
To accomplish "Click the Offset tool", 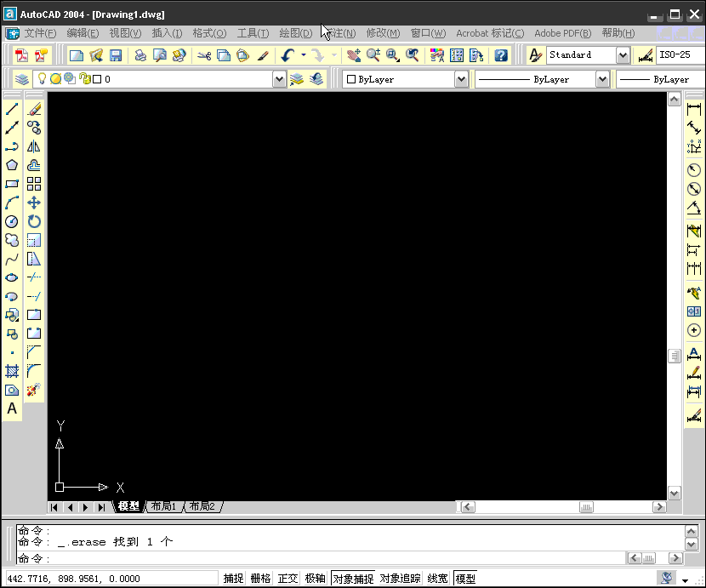I will (34, 165).
